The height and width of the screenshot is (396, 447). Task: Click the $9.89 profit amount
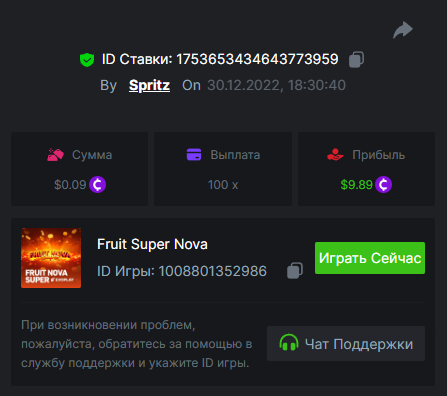(x=356, y=185)
